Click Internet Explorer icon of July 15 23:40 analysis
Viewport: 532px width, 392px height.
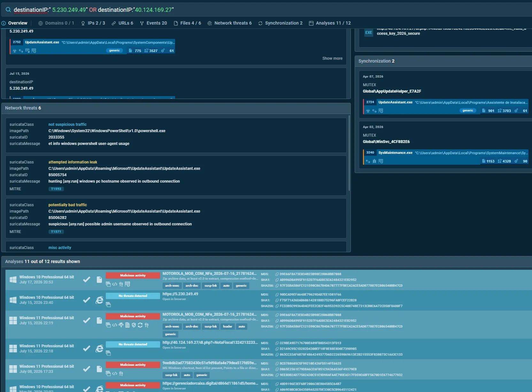pos(99,300)
